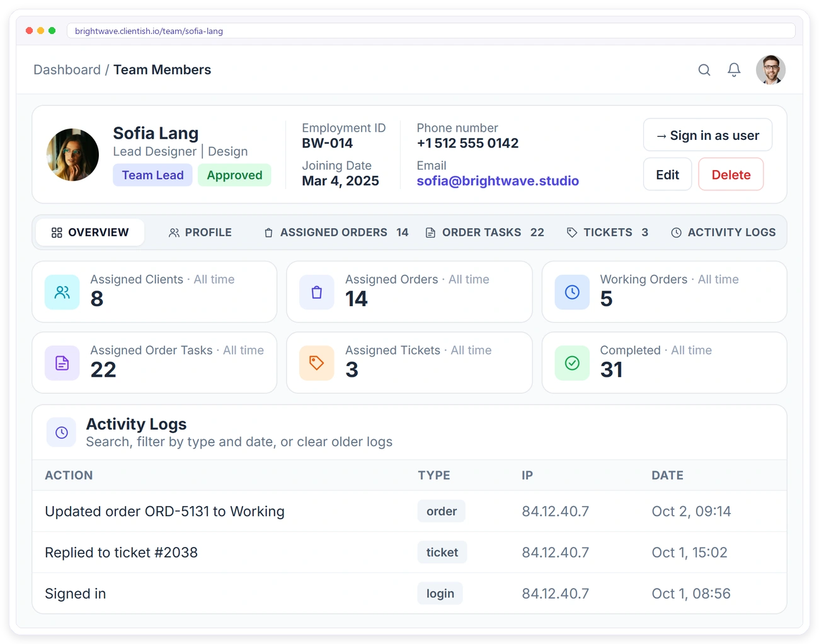Image resolution: width=819 pixels, height=644 pixels.
Task: Click the Assigned Tickets tag icon
Action: [x=317, y=363]
